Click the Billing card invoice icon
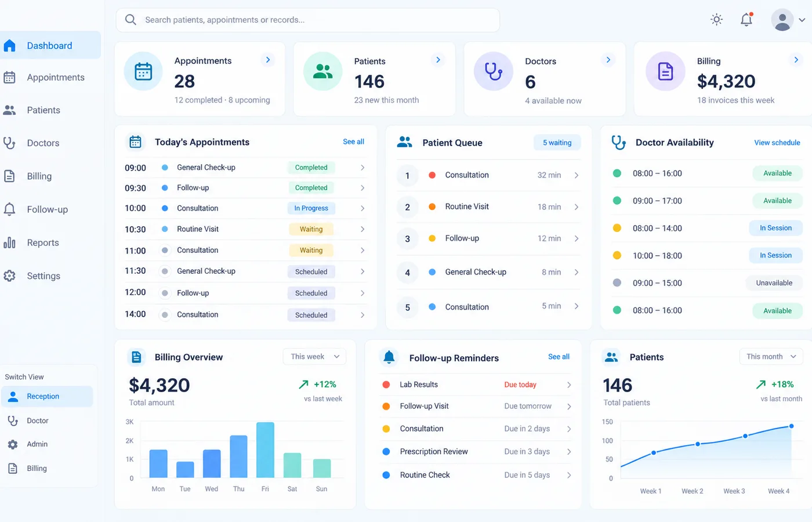The height and width of the screenshot is (522, 812). point(665,71)
